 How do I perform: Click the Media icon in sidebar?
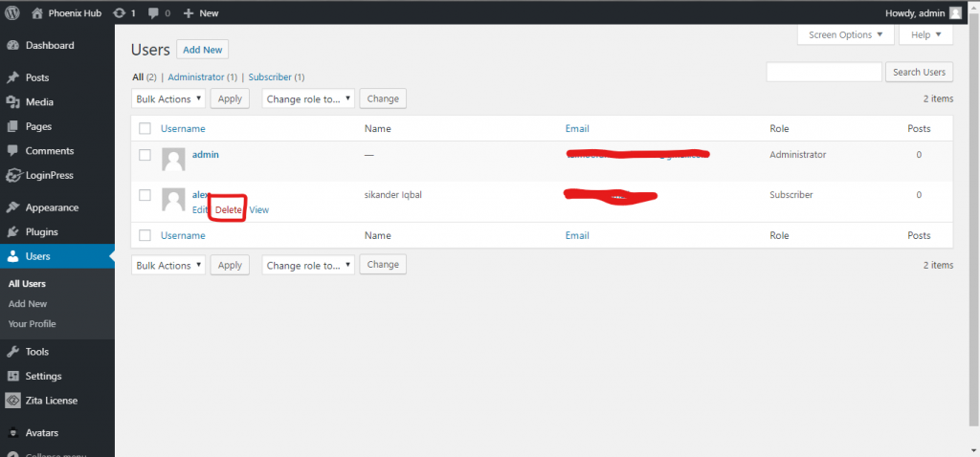[x=12, y=102]
